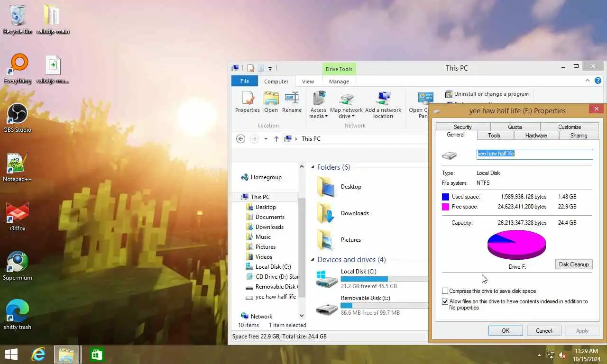Screen dimensions: 607x364
Task: Open the recent locations dropdown arrow
Action: 266,139
